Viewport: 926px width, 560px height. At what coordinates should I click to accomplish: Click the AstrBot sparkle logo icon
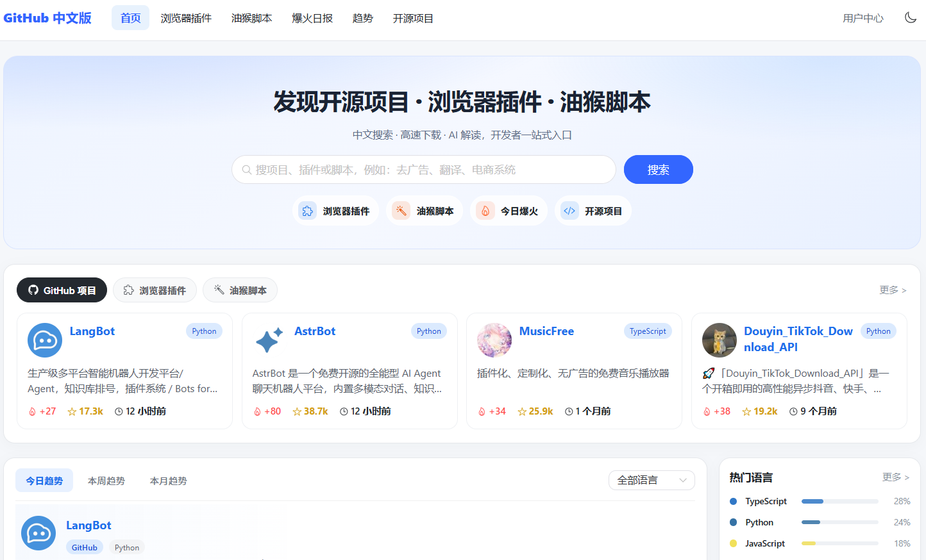click(x=269, y=340)
